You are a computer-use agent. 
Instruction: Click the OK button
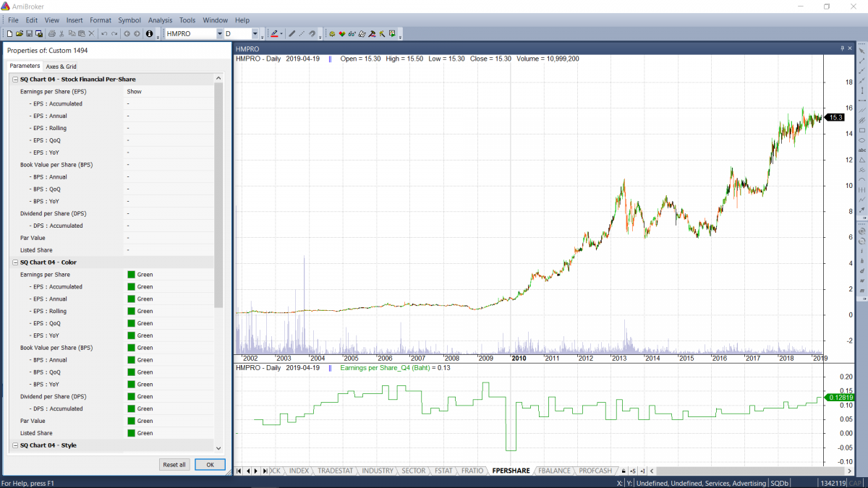pyautogui.click(x=210, y=465)
